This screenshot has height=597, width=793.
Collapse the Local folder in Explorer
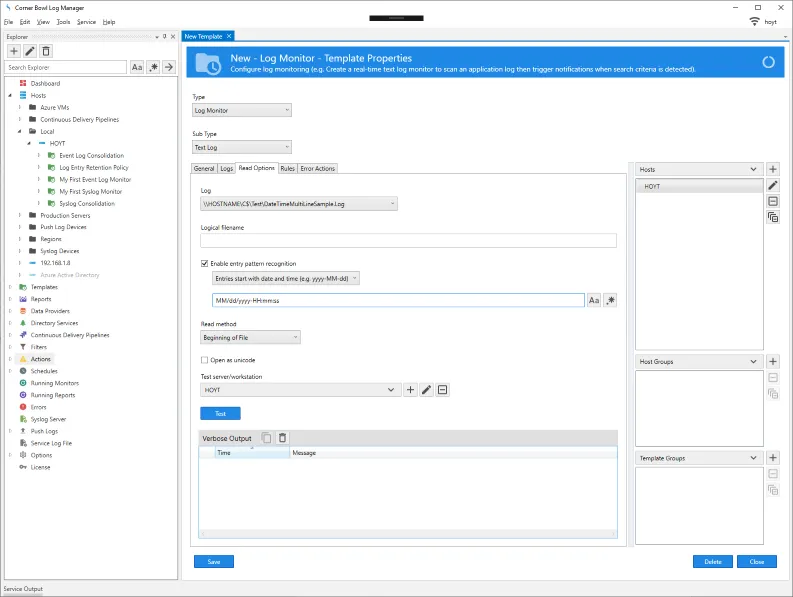pyautogui.click(x=20, y=132)
